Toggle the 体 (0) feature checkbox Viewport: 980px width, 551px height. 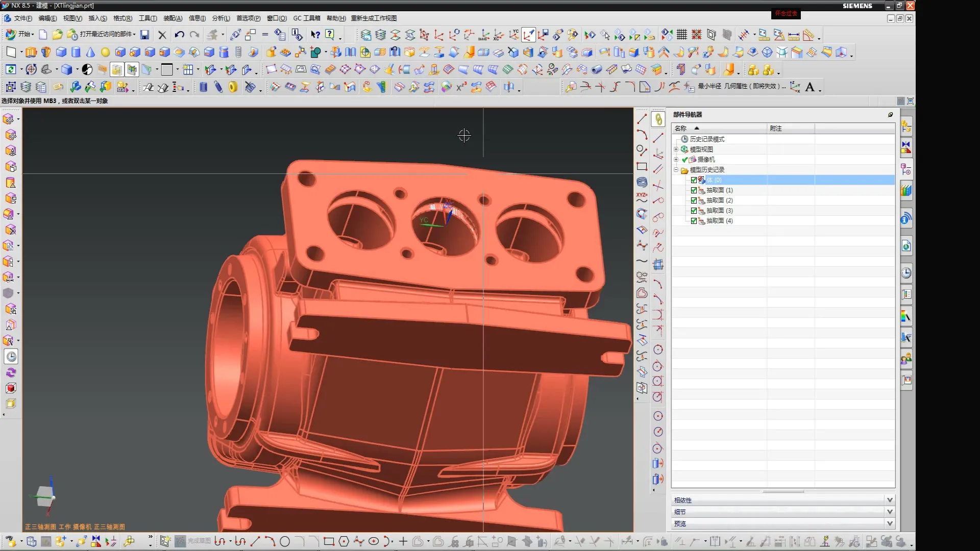click(x=694, y=180)
